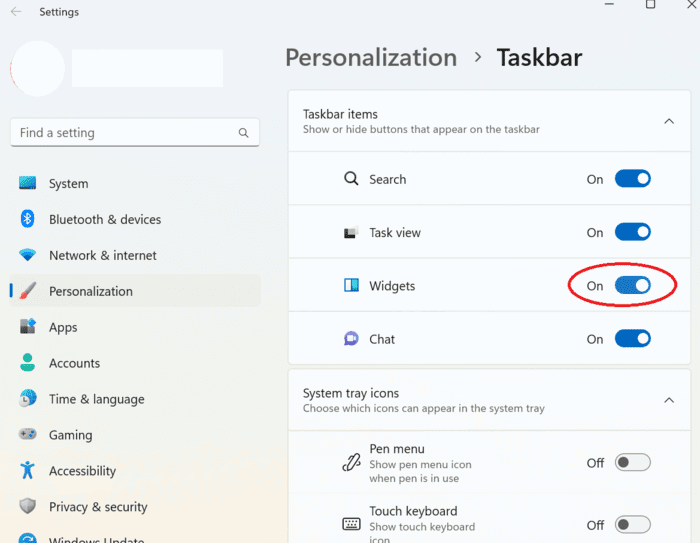This screenshot has width=700, height=543.
Task: Disable the Widgets toggle
Action: point(633,285)
